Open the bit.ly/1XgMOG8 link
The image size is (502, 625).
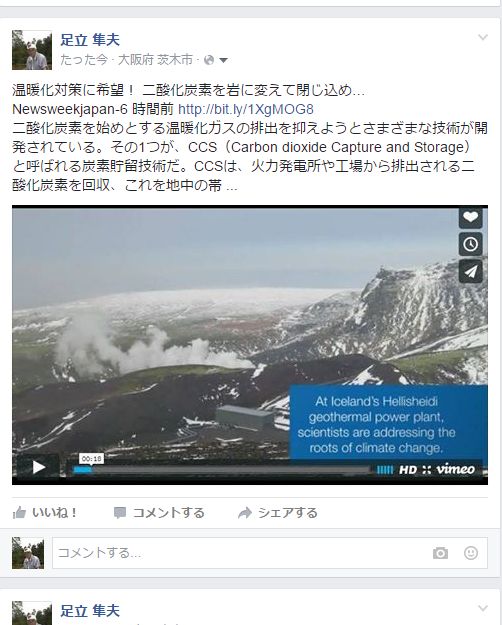[x=246, y=109]
